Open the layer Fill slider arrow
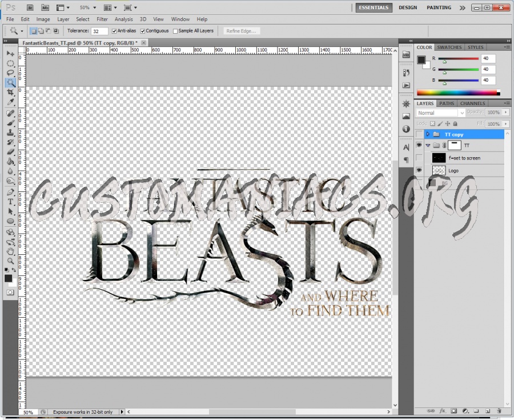This screenshot has width=514, height=420. (506, 123)
